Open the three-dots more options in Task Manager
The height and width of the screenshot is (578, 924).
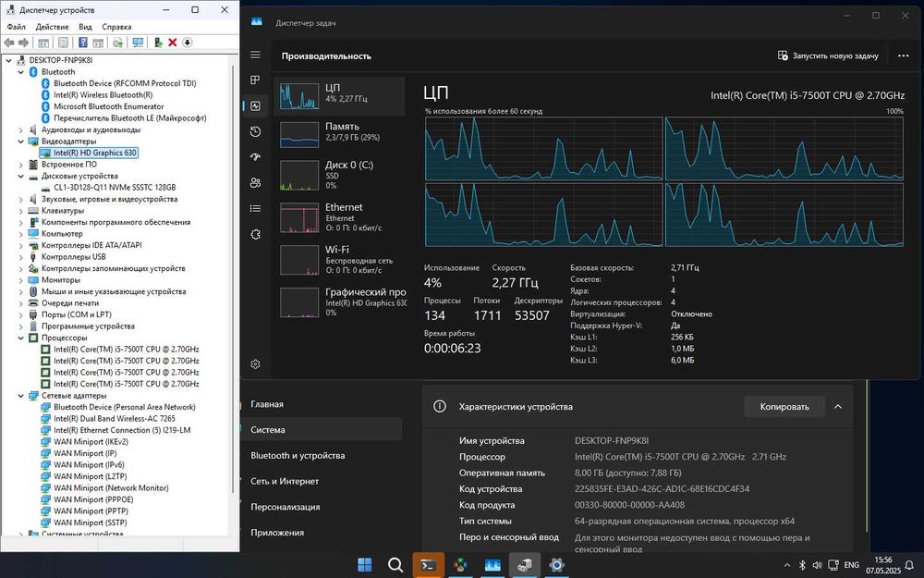click(x=904, y=55)
